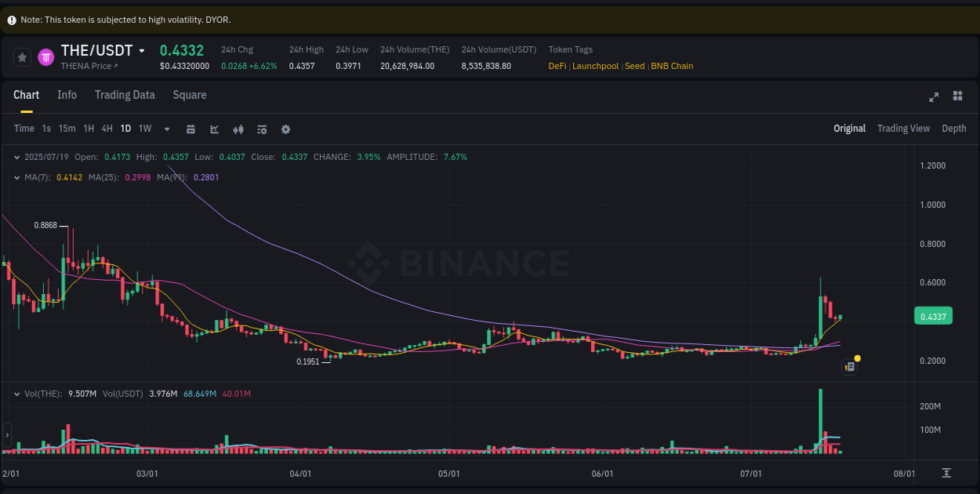Open the layout grid icon top right
Viewport: 980px width, 494px height.
(x=957, y=96)
